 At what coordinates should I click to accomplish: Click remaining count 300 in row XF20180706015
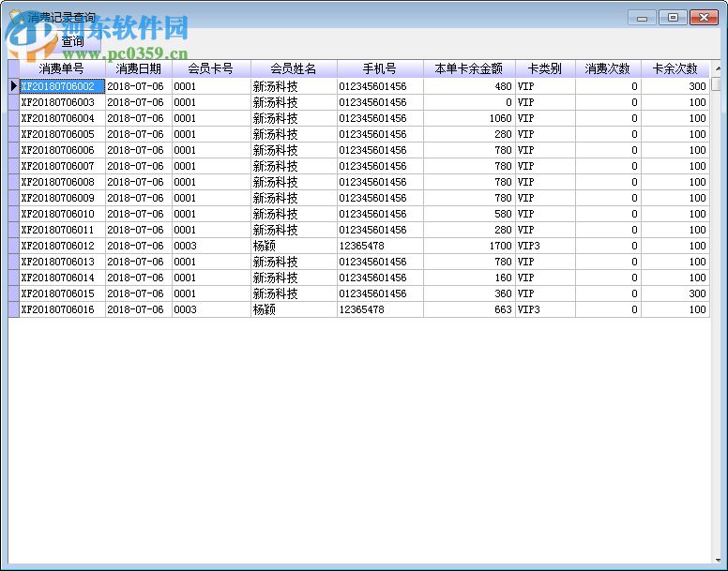tap(675, 293)
